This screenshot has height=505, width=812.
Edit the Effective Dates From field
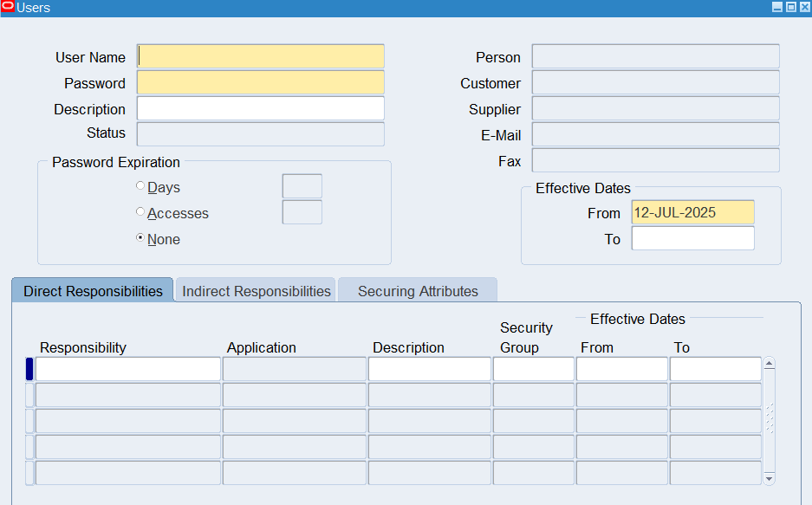coord(692,213)
